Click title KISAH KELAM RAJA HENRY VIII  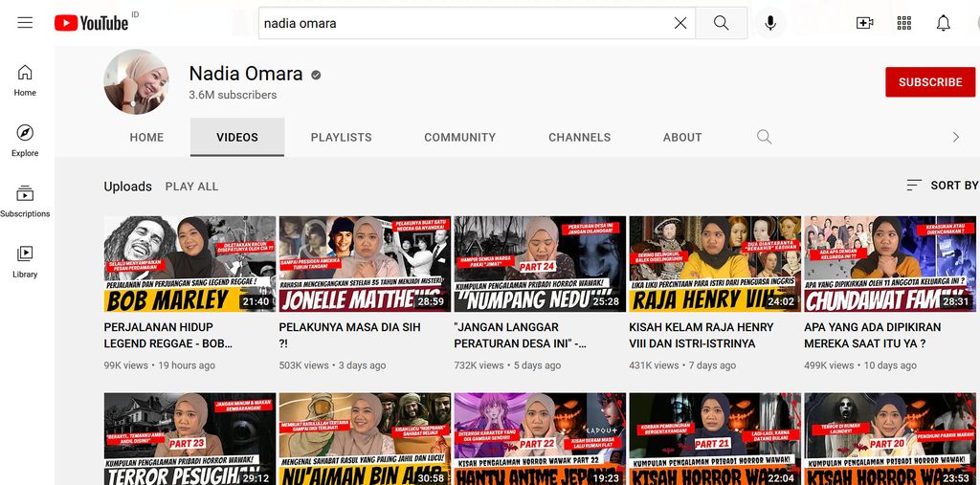click(x=702, y=335)
